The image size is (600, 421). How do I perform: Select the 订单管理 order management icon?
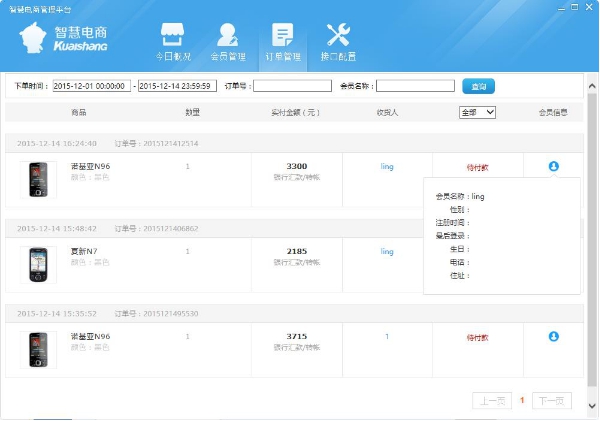(x=282, y=35)
